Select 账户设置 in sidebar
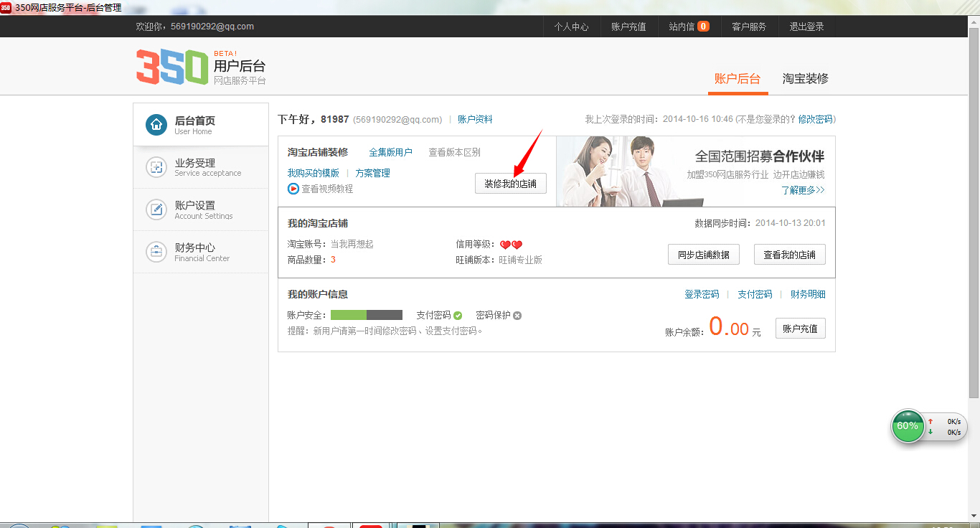This screenshot has width=980, height=528. pos(201,209)
